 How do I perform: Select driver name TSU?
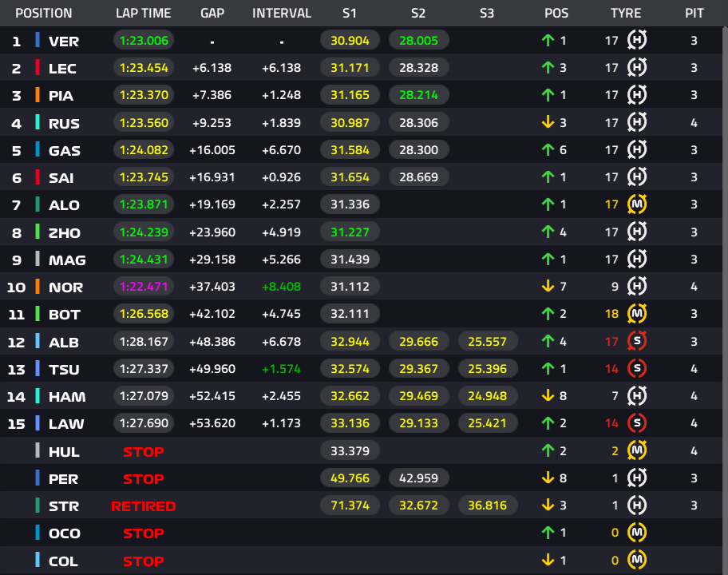pos(64,369)
